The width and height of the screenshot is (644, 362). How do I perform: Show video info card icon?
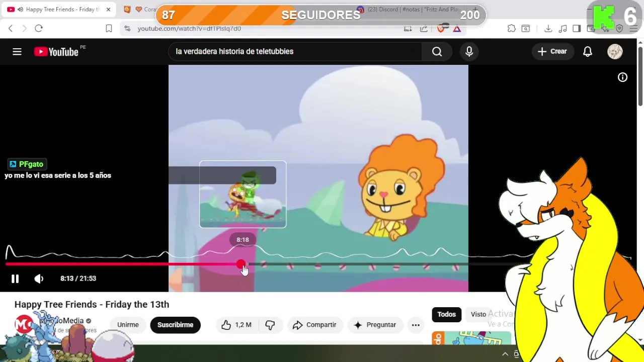pyautogui.click(x=622, y=77)
